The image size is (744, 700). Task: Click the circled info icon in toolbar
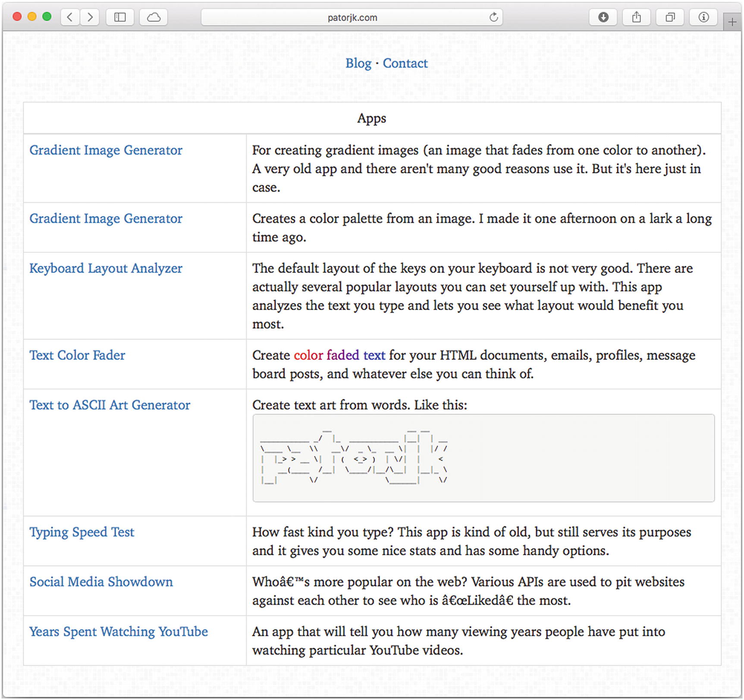pyautogui.click(x=703, y=17)
